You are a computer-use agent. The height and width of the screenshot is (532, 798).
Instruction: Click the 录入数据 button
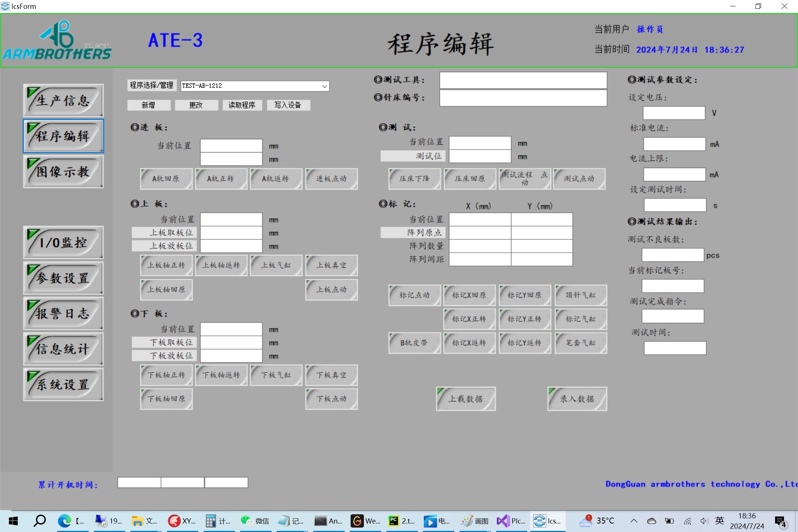(577, 399)
